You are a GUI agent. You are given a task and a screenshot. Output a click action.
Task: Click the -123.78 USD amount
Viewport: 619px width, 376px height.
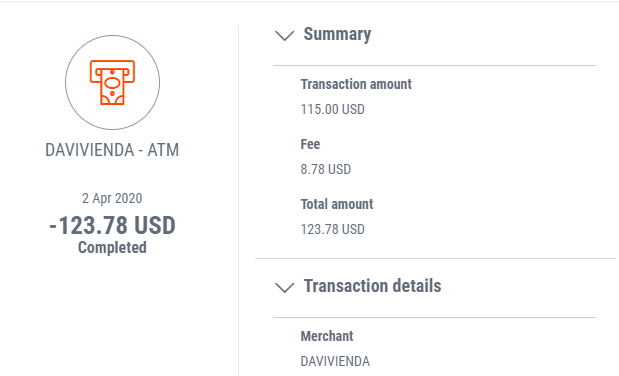(x=113, y=226)
